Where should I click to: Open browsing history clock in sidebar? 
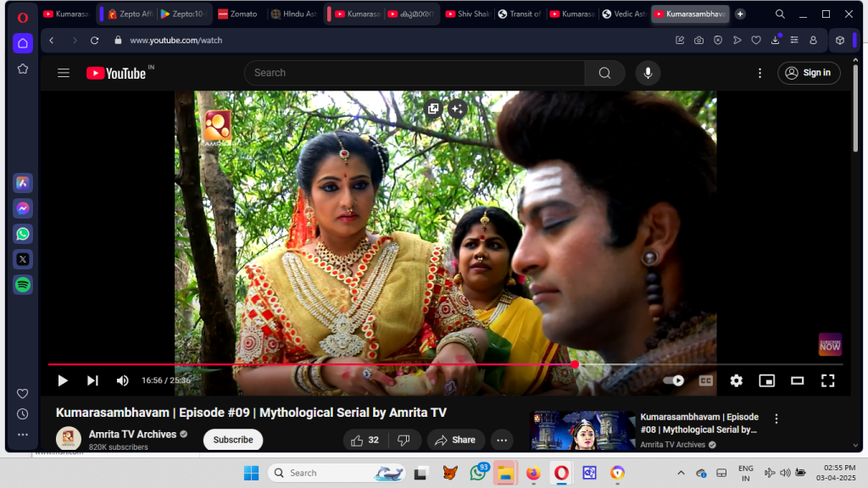pyautogui.click(x=23, y=413)
